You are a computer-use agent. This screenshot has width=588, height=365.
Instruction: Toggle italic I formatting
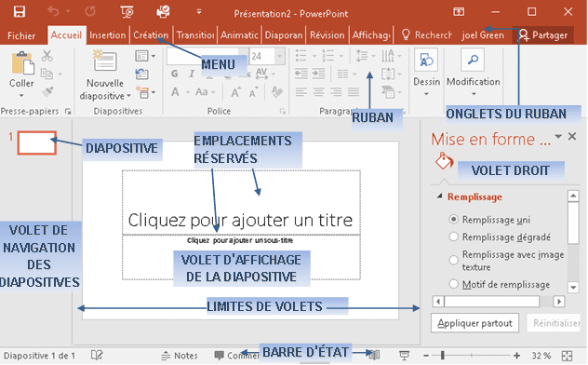tap(192, 74)
